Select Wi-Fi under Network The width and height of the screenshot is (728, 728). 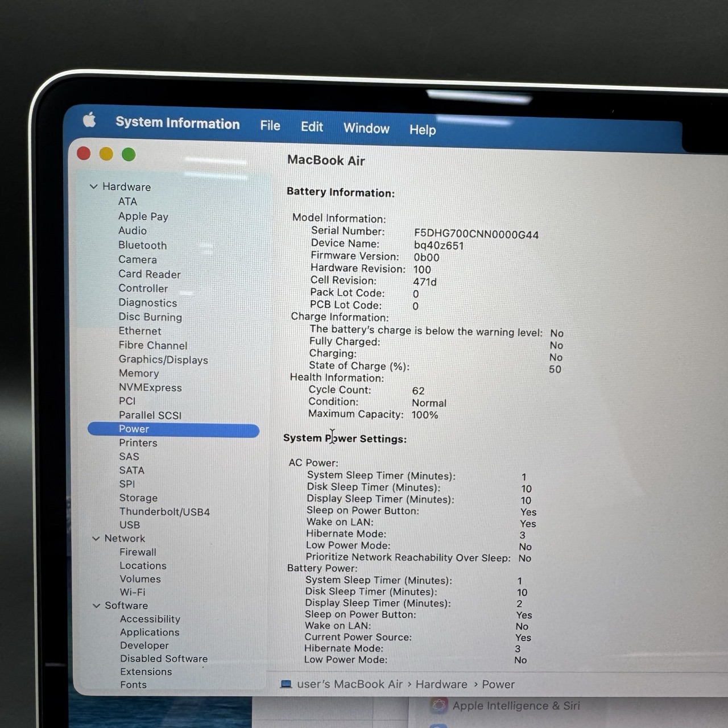[x=133, y=592]
